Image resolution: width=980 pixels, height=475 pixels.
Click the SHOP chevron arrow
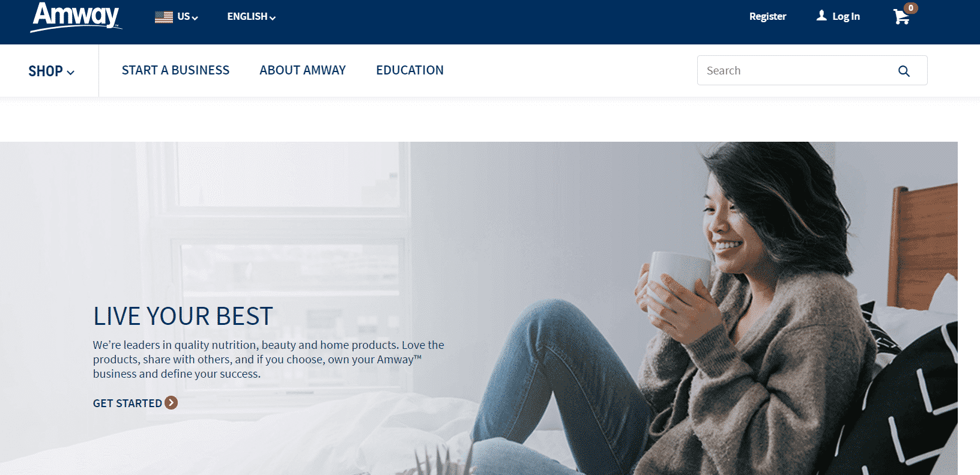pos(70,73)
